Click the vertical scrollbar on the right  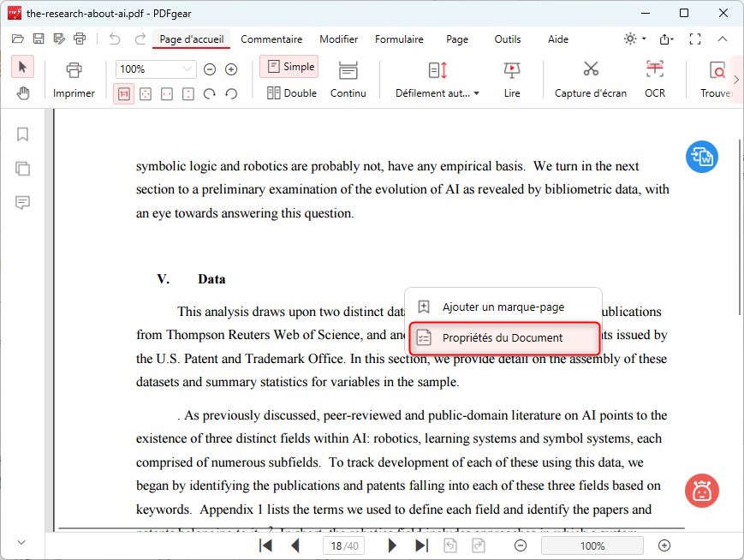pyautogui.click(x=739, y=227)
